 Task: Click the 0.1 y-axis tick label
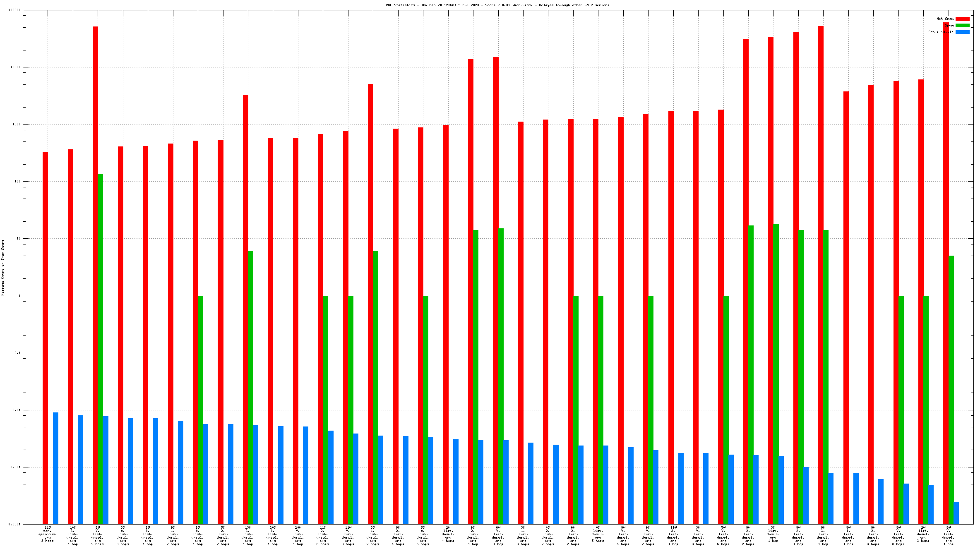[17, 353]
